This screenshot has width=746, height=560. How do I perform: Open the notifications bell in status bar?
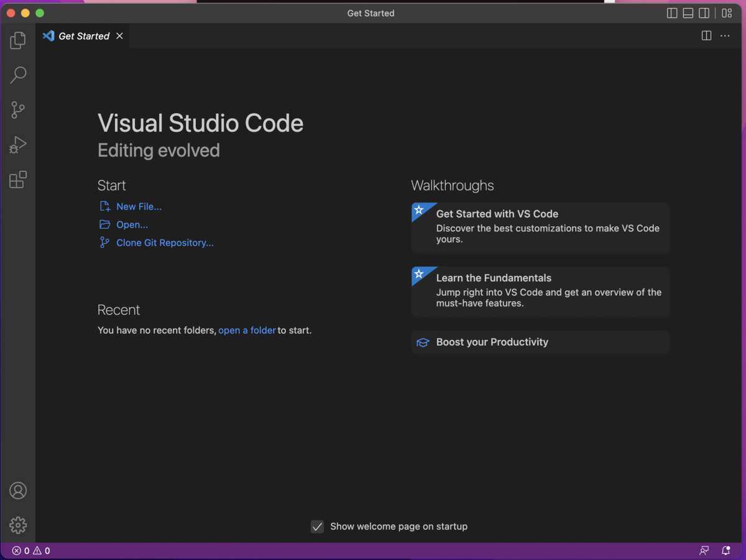725,551
